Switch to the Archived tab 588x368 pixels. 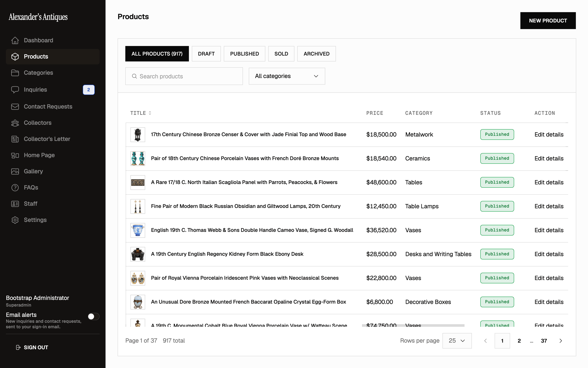pos(316,54)
